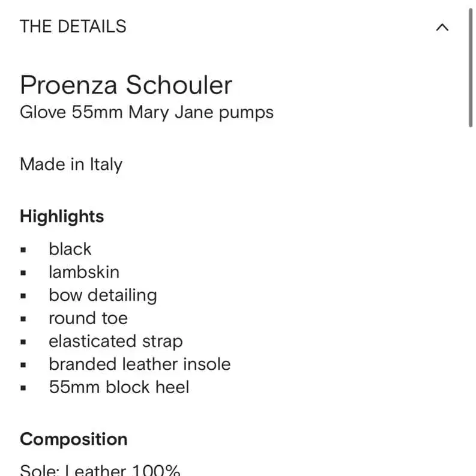Select the Glove 55mm Mary Jane pumps title

coord(146,113)
